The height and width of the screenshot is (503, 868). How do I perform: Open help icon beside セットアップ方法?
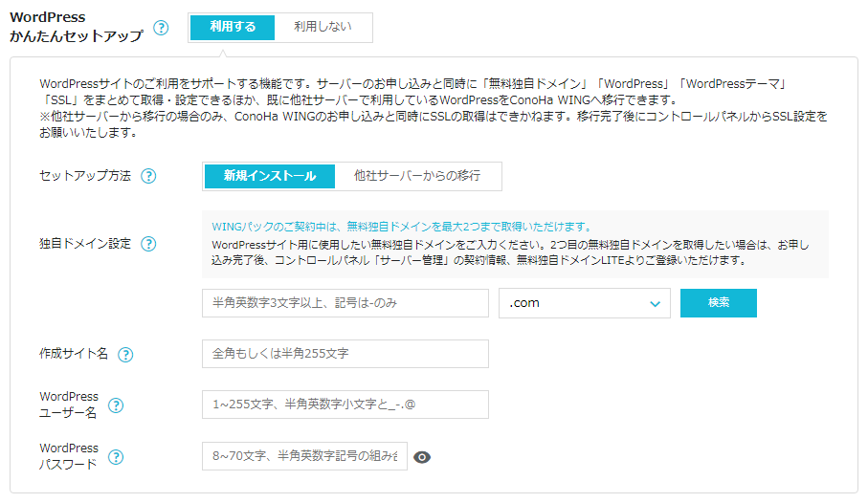click(148, 176)
